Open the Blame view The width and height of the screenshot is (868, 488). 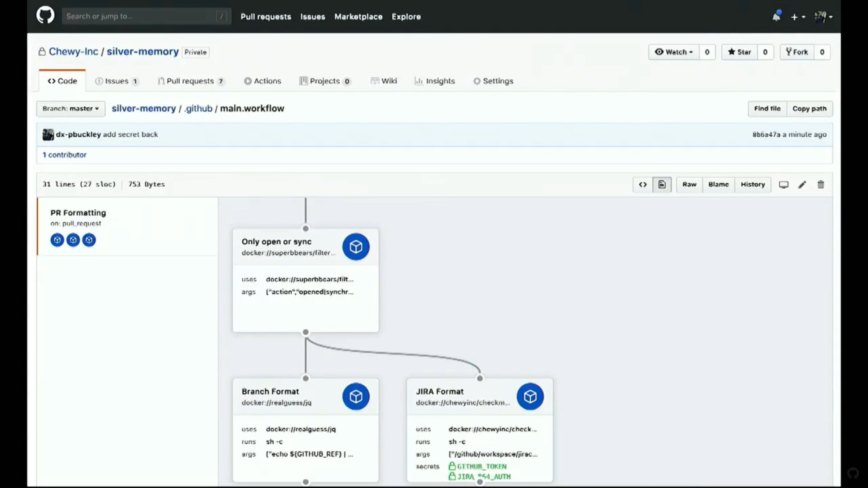[718, 185]
